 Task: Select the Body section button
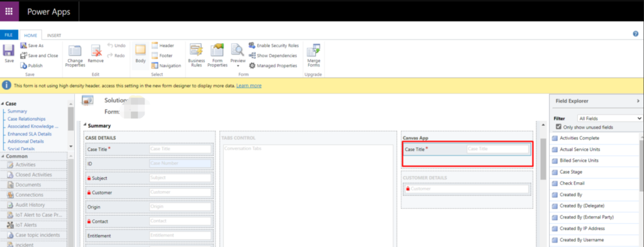click(140, 54)
